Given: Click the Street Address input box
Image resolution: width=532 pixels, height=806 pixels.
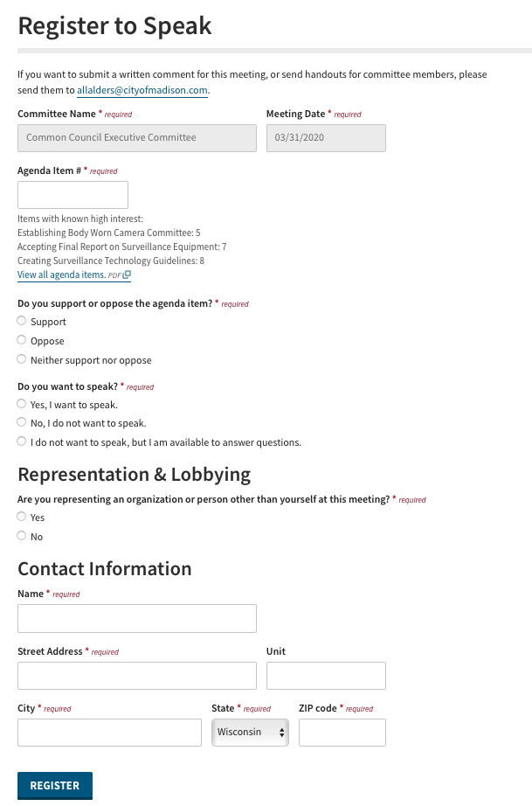Looking at the screenshot, I should coord(137,676).
